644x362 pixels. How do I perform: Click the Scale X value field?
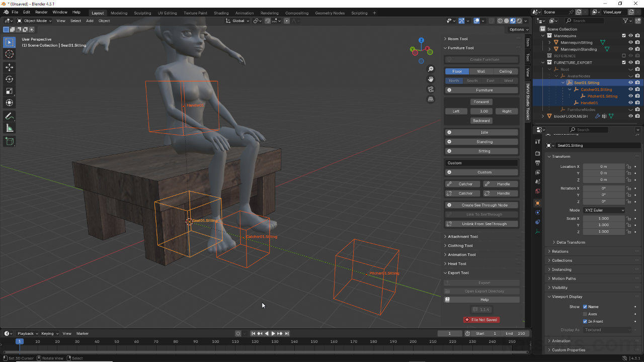tap(604, 219)
